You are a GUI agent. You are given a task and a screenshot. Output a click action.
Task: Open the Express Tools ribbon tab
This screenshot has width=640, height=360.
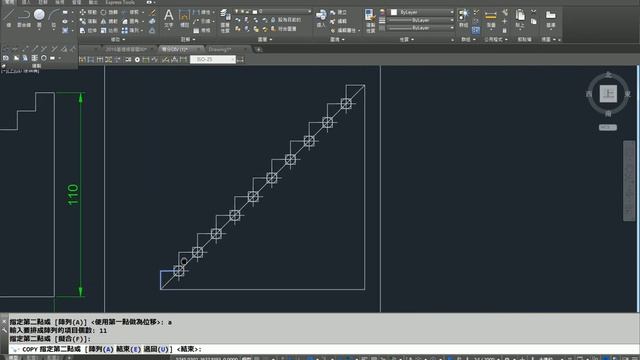tap(120, 2)
